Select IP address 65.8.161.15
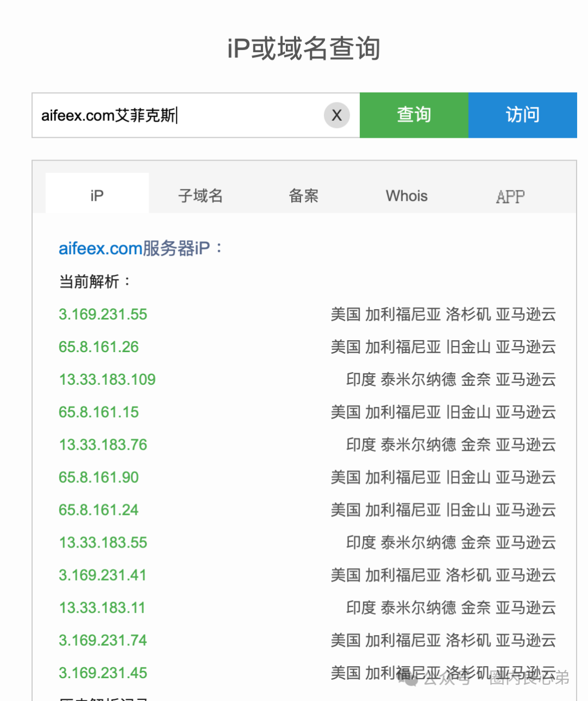 pyautogui.click(x=98, y=412)
